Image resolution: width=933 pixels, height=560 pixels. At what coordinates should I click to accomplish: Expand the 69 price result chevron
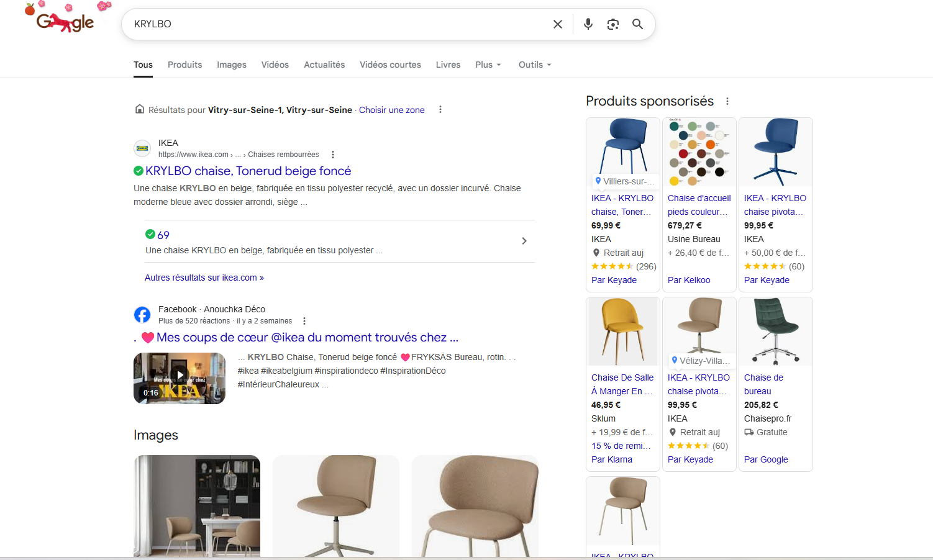pyautogui.click(x=524, y=241)
